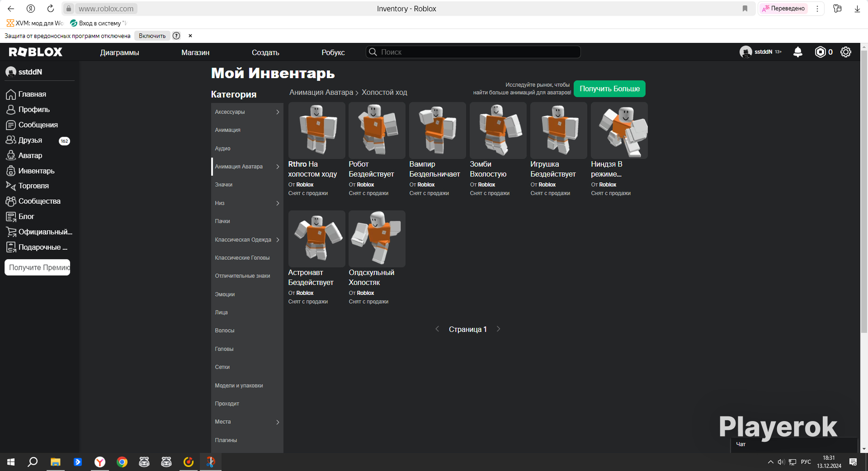
Task: Open the taskbar search icon
Action: pyautogui.click(x=33, y=462)
